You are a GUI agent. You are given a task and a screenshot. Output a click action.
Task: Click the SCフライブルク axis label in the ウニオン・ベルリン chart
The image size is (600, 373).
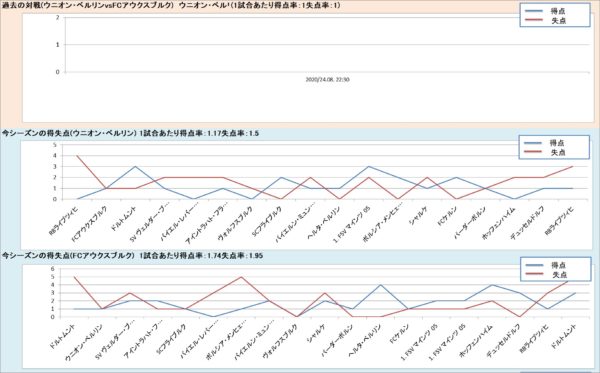[267, 223]
